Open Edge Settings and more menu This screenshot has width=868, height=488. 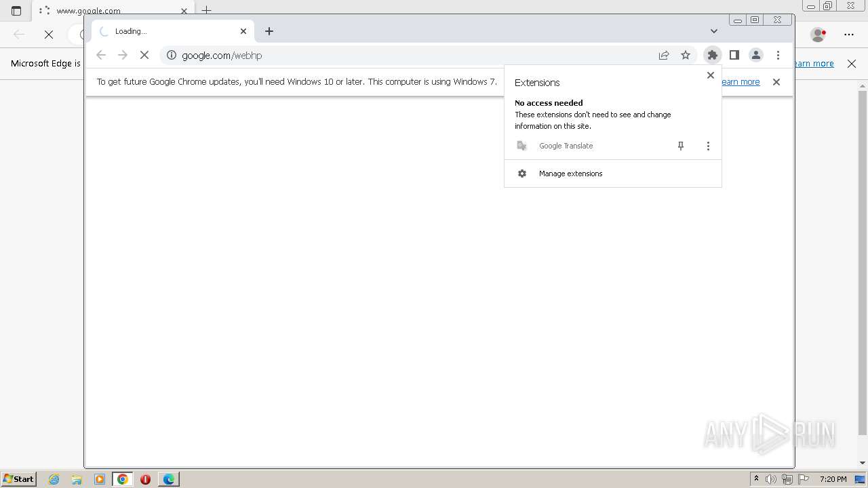click(x=849, y=34)
